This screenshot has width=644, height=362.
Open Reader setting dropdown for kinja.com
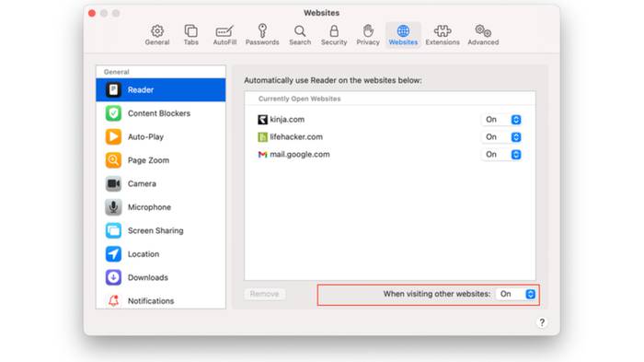[502, 120]
